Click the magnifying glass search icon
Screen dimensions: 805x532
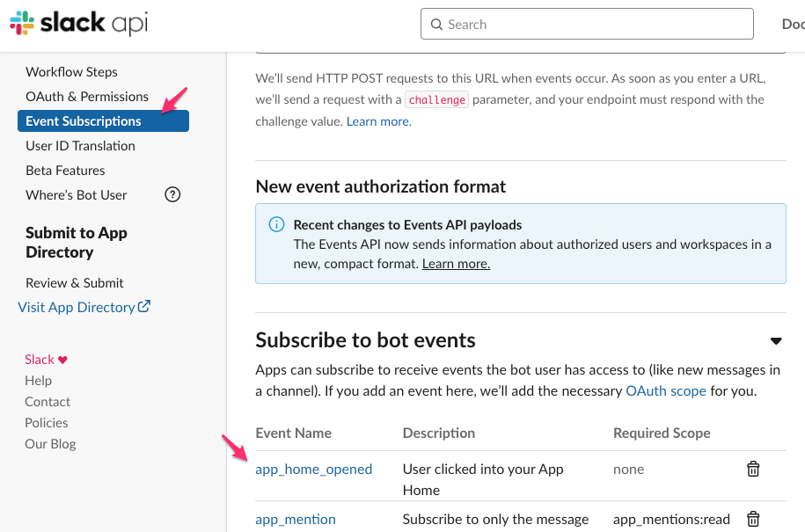437,24
